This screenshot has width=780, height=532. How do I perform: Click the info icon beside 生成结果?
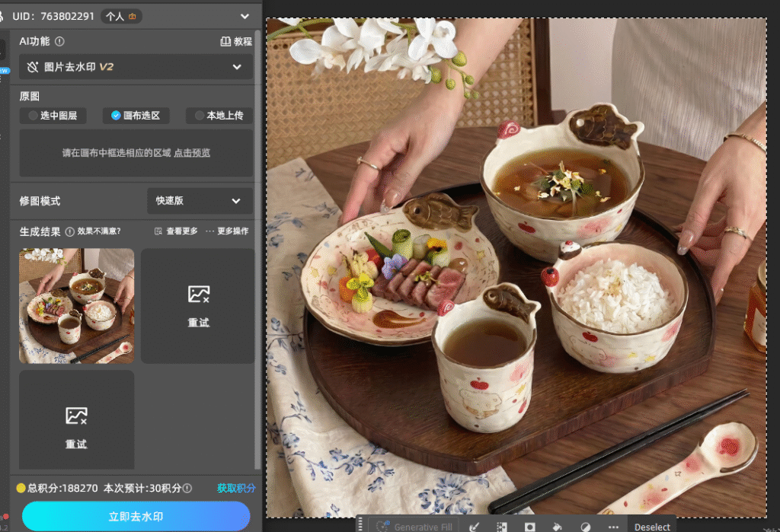pos(70,231)
